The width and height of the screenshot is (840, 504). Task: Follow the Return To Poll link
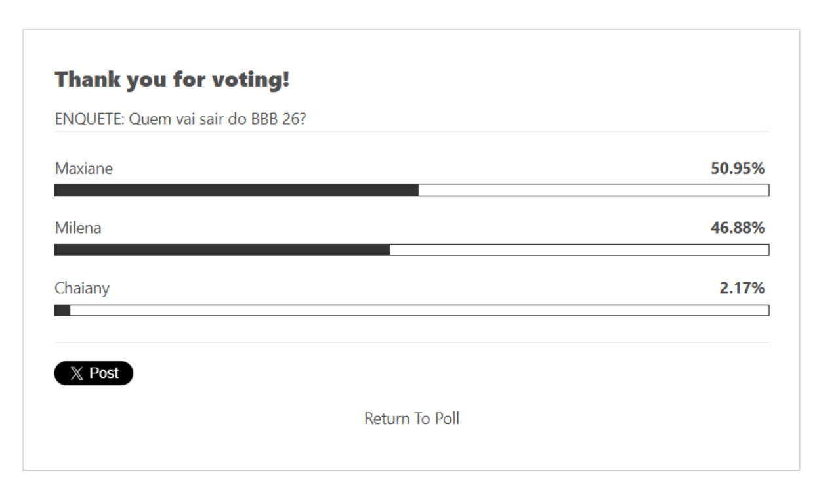(411, 419)
